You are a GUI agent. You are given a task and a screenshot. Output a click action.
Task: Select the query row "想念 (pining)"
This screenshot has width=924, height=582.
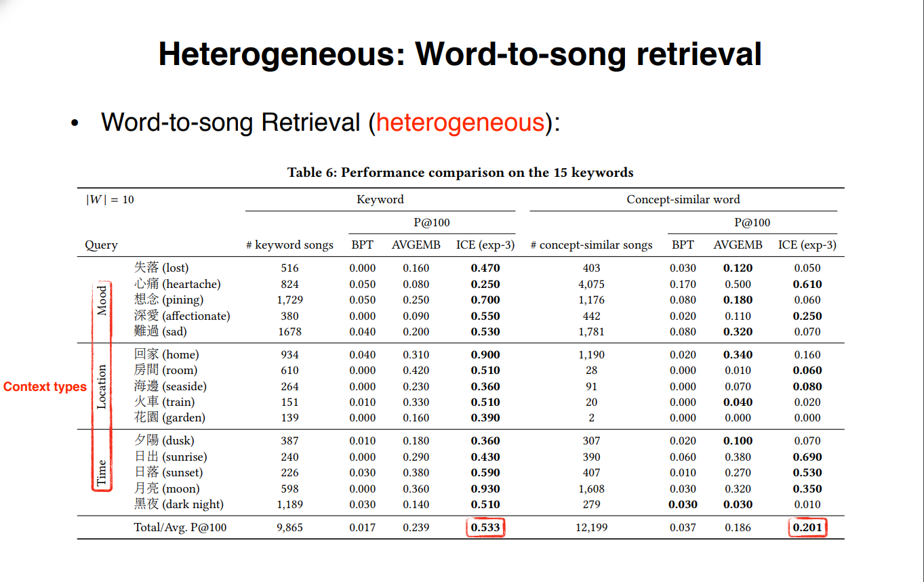pos(169,299)
